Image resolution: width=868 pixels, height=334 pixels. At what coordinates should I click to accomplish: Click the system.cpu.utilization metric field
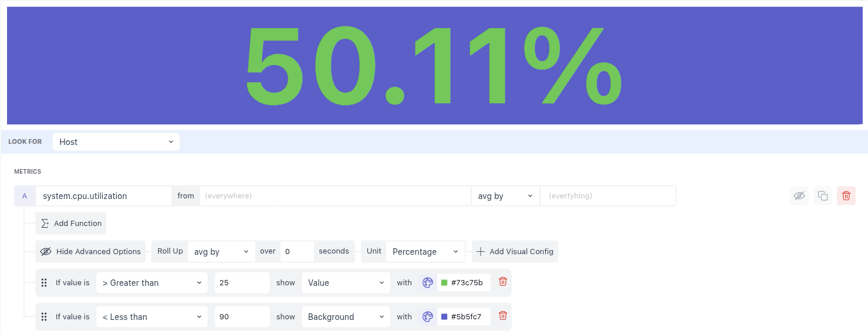point(103,196)
